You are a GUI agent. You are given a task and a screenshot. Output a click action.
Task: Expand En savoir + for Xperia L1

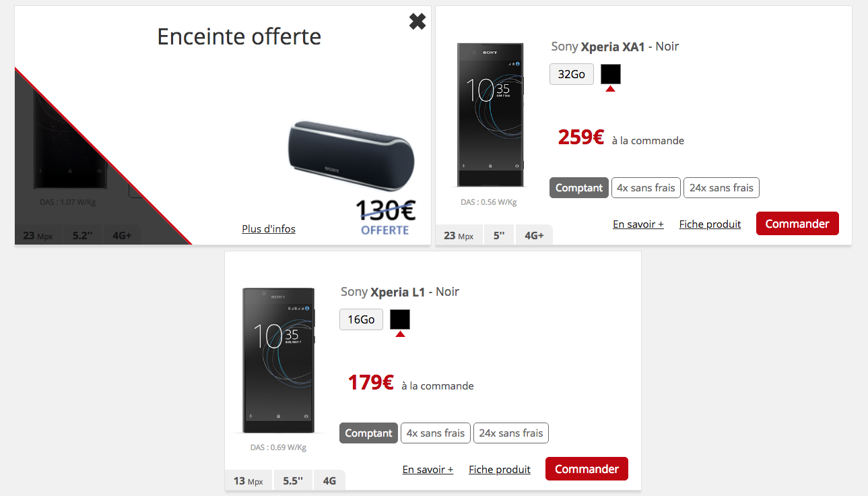click(428, 470)
